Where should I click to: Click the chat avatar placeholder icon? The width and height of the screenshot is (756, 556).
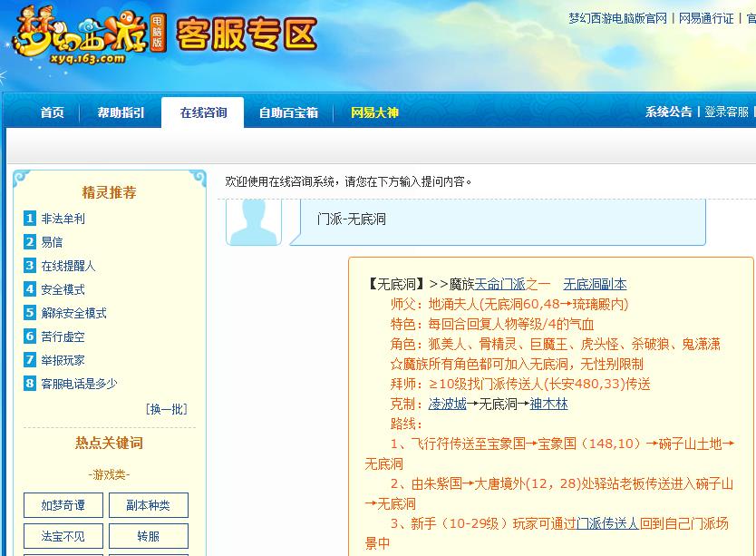tap(254, 220)
